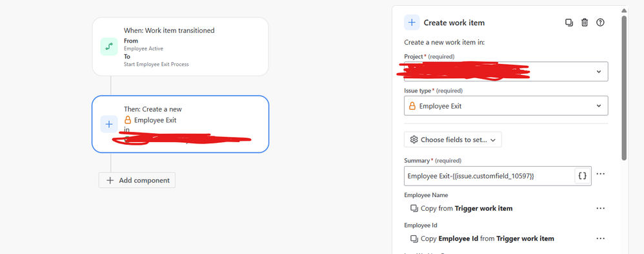Open more options for Summary field
644x254 pixels.
click(601, 174)
